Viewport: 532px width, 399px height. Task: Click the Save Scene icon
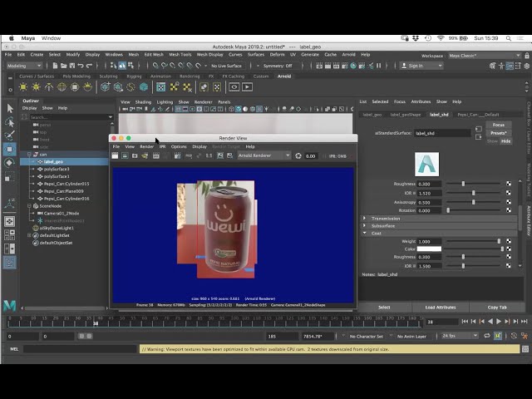[72, 66]
